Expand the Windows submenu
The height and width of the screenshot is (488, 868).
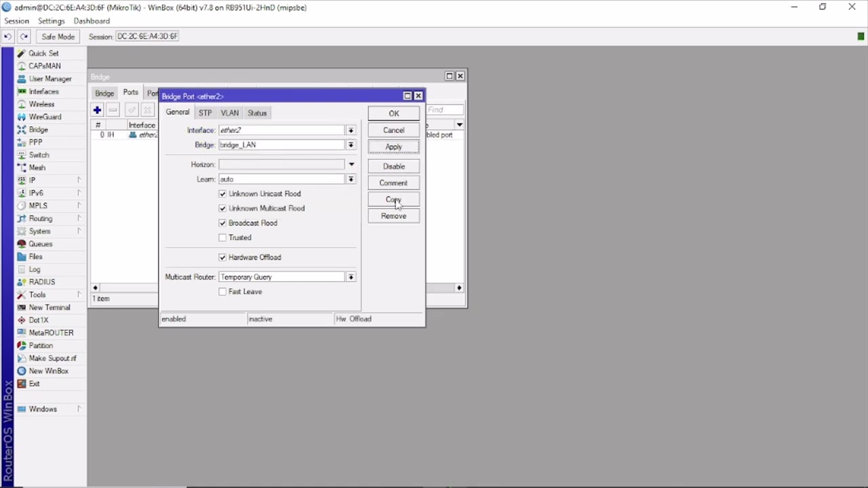pyautogui.click(x=79, y=409)
